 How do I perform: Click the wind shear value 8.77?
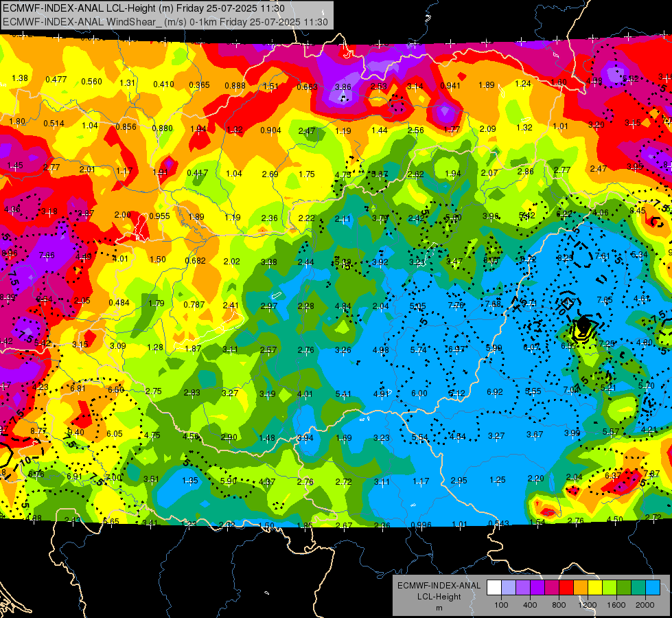[38, 431]
